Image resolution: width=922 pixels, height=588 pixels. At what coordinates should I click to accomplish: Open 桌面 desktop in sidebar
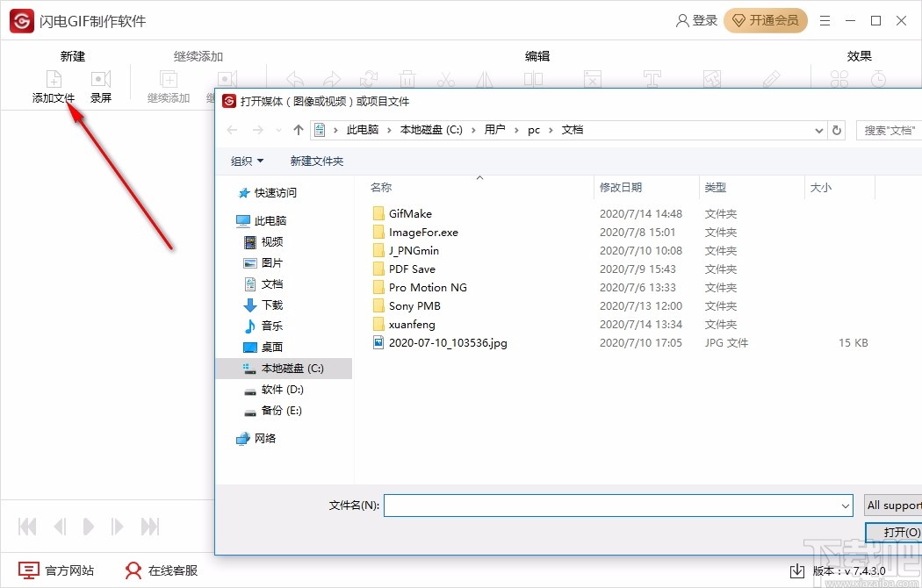click(264, 348)
